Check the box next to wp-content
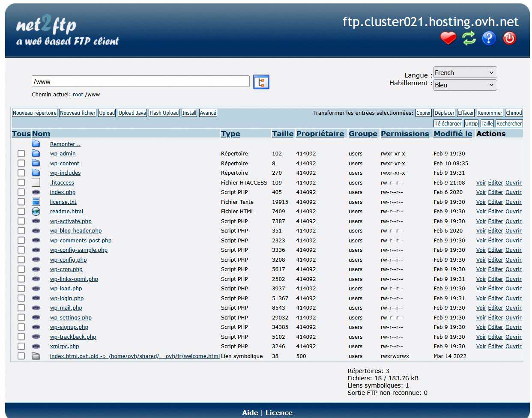The width and height of the screenshot is (532, 418). [21, 163]
